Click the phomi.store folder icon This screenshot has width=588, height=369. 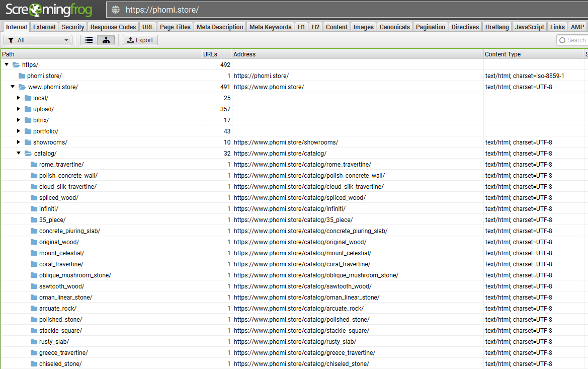click(22, 76)
